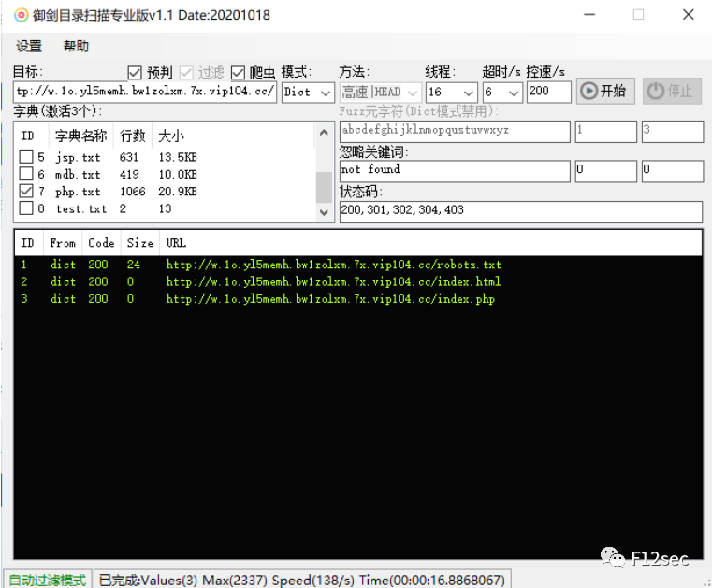The height and width of the screenshot is (588, 712).
Task: Check the jsp.txt dictionary checkbox
Action: 26,156
